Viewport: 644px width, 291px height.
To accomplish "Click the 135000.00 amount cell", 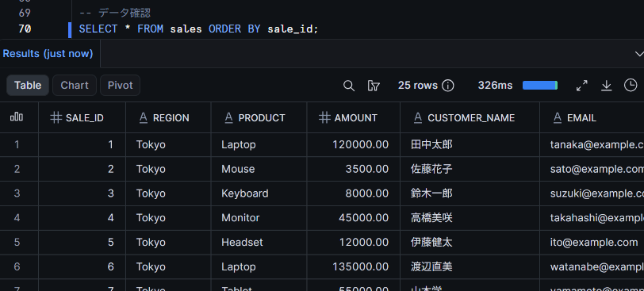I will [353, 266].
